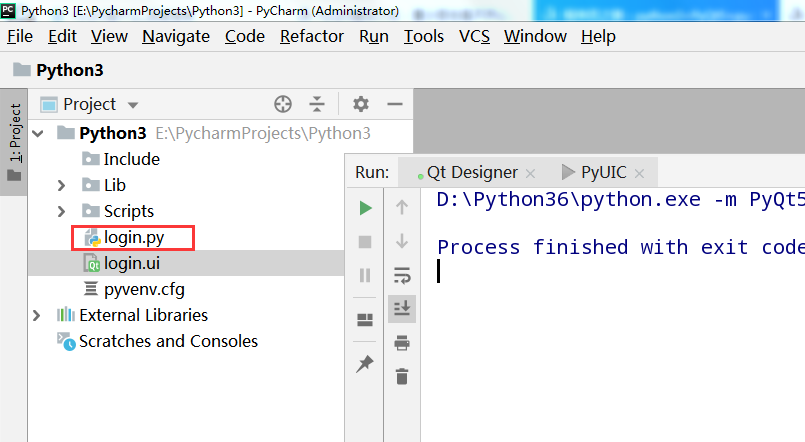Expand the Scripts folder
This screenshot has width=805, height=442.
[x=61, y=212]
